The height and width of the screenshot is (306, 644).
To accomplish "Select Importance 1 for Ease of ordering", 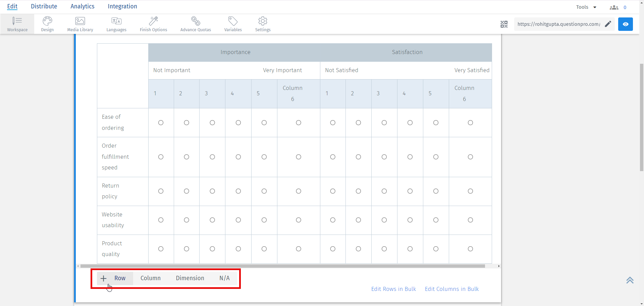I will pyautogui.click(x=161, y=123).
